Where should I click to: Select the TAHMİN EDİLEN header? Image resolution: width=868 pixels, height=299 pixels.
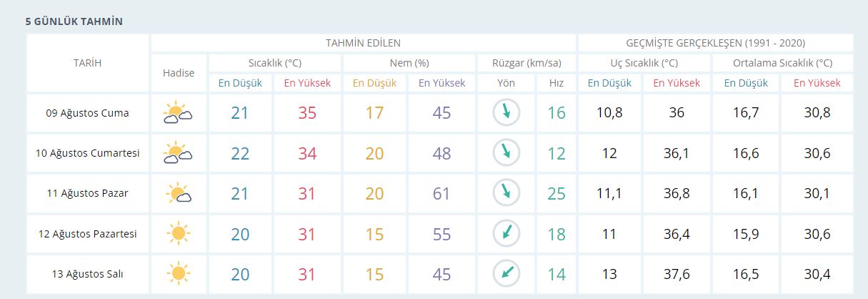pyautogui.click(x=363, y=43)
